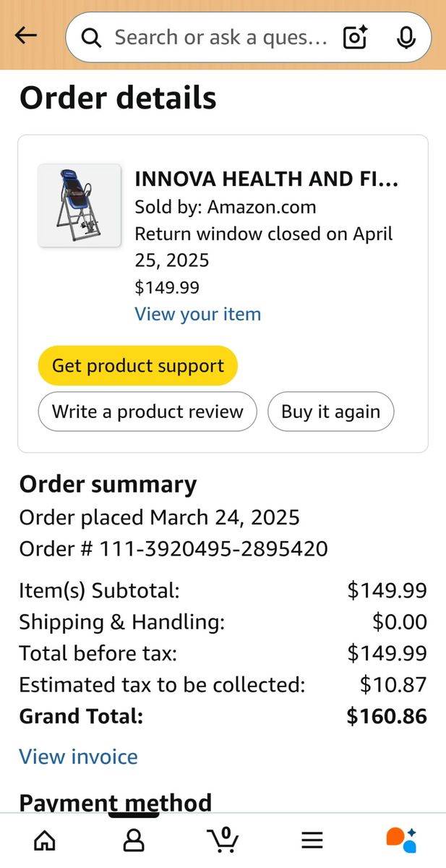Open the INNOVA HEALTH product title
The height and width of the screenshot is (868, 446).
pyautogui.click(x=266, y=179)
